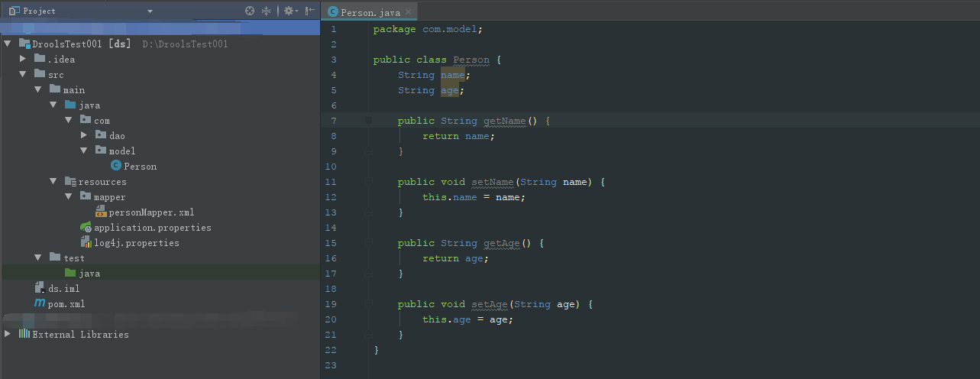Click 'return age;' on line 16
Viewport: 980px width, 379px height.
(456, 258)
